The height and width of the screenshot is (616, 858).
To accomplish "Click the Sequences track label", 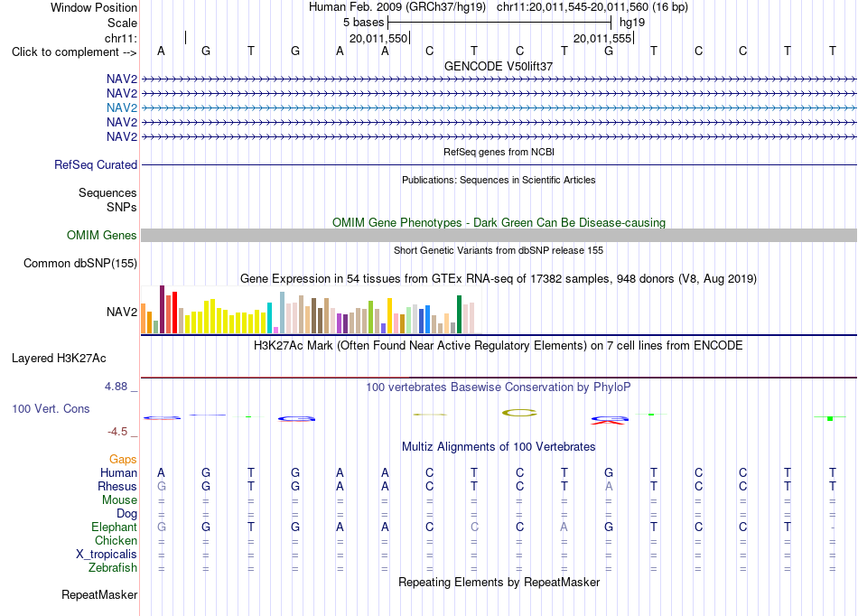I will [x=107, y=192].
